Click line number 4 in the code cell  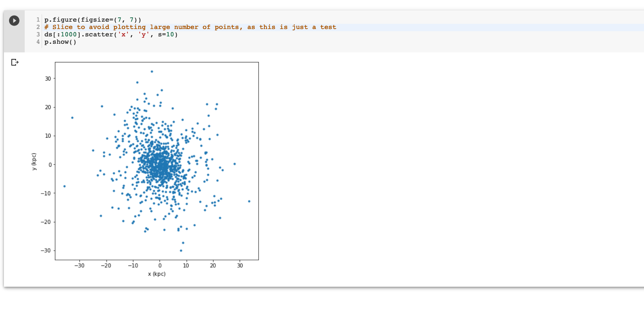tap(37, 42)
